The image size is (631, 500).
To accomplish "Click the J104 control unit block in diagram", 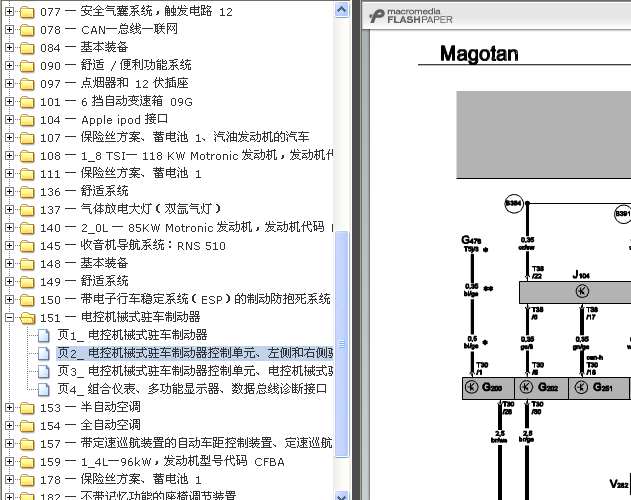I will pos(575,291).
